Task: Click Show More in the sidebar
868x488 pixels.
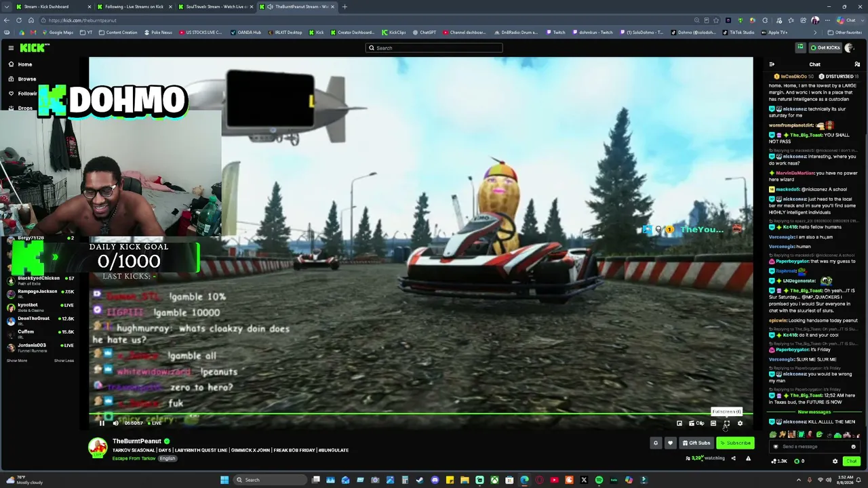Action: 17,361
